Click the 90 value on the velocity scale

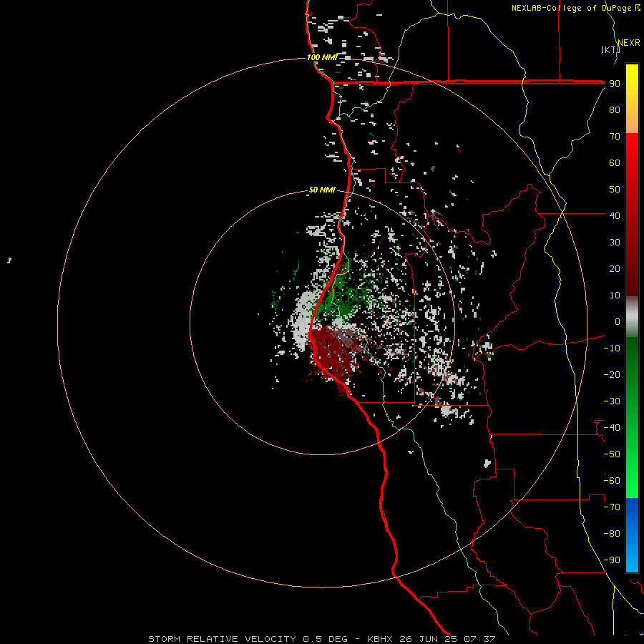pyautogui.click(x=615, y=84)
